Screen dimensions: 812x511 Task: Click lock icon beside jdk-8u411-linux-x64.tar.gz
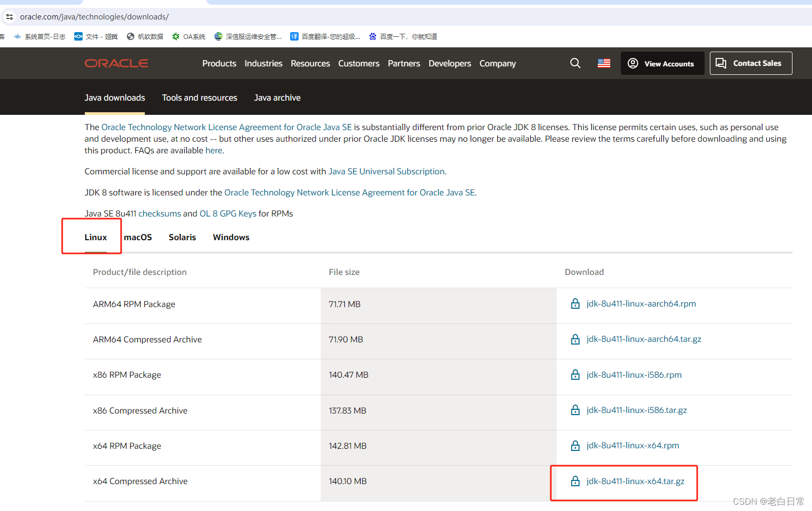[x=576, y=481]
